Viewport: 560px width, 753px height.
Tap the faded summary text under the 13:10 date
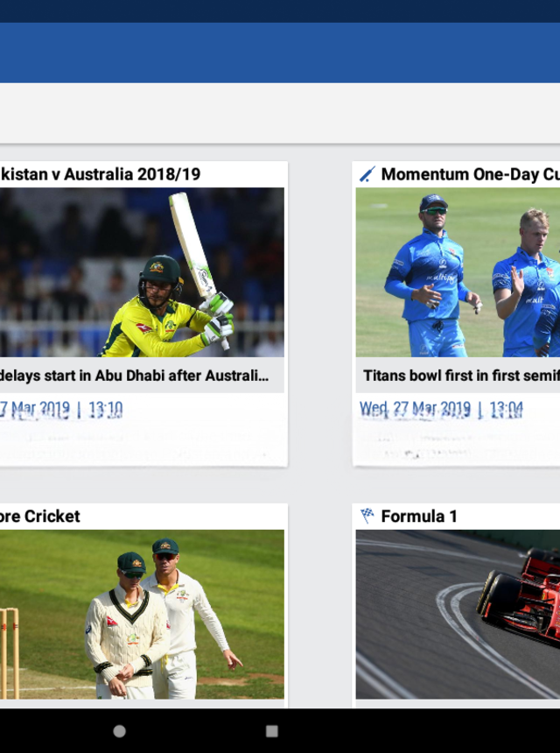(x=139, y=444)
